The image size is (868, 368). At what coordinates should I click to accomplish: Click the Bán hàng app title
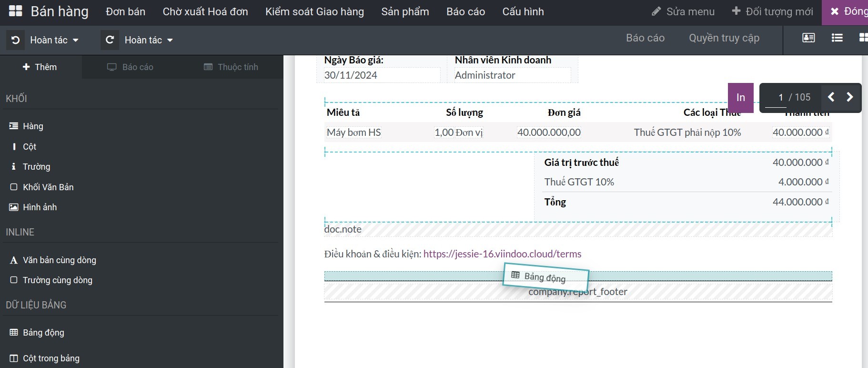(60, 12)
